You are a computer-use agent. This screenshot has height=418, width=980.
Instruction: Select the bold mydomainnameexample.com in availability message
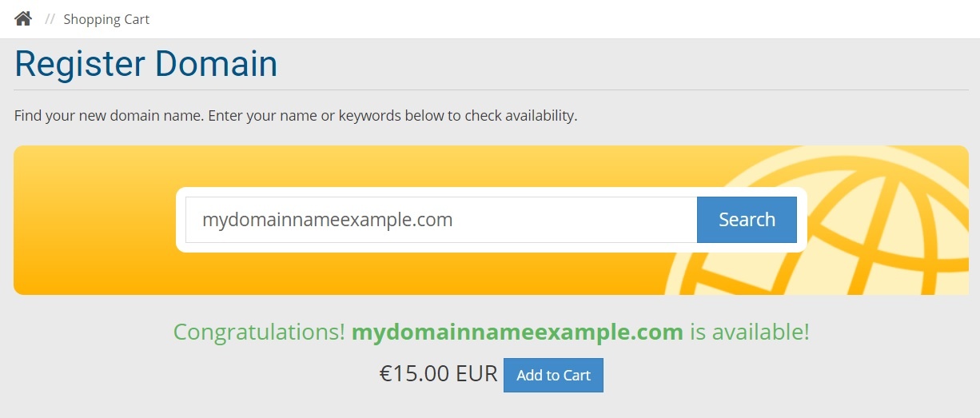[x=517, y=332]
